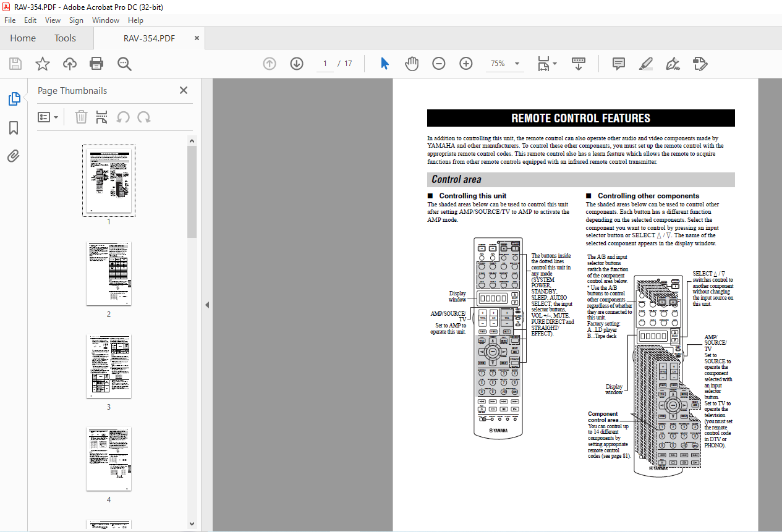The height and width of the screenshot is (532, 782).
Task: Click thumbnails panel scroll up arrow
Action: (192, 140)
